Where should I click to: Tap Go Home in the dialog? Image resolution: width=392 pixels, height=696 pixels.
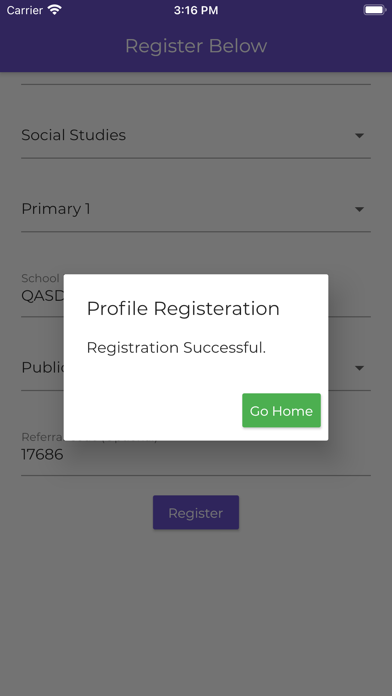coord(281,411)
